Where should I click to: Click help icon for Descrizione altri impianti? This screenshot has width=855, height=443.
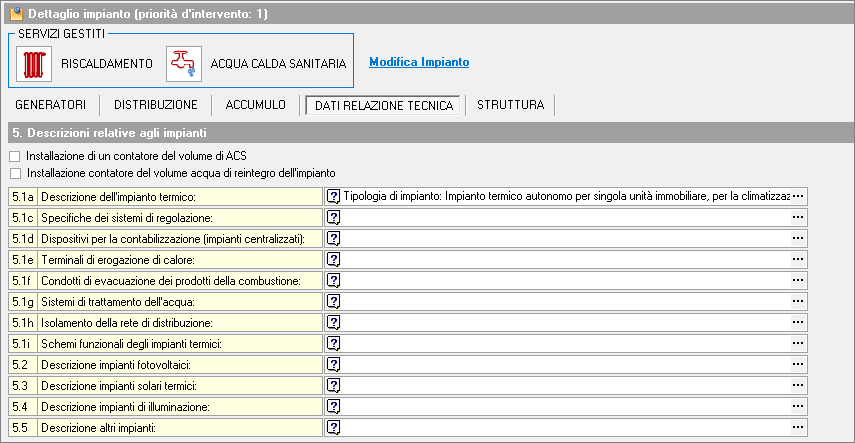[334, 428]
